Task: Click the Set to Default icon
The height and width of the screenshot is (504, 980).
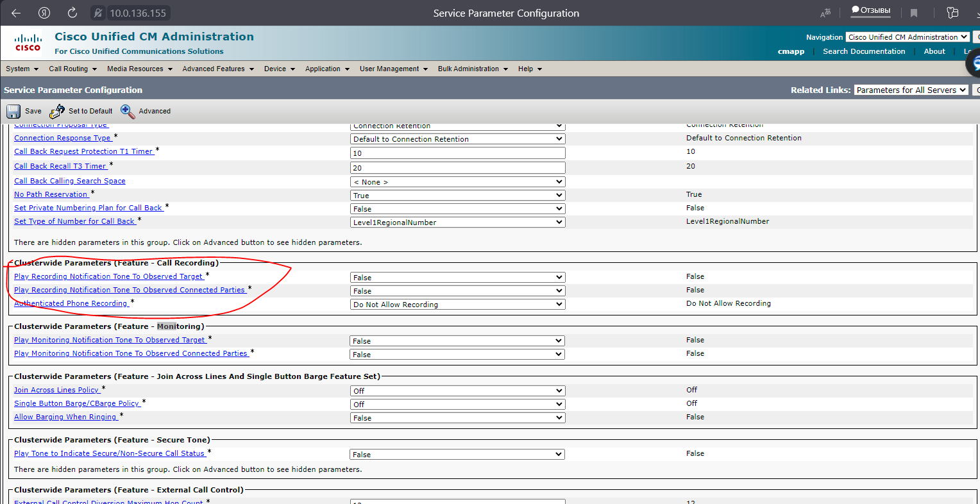Action: coord(57,112)
